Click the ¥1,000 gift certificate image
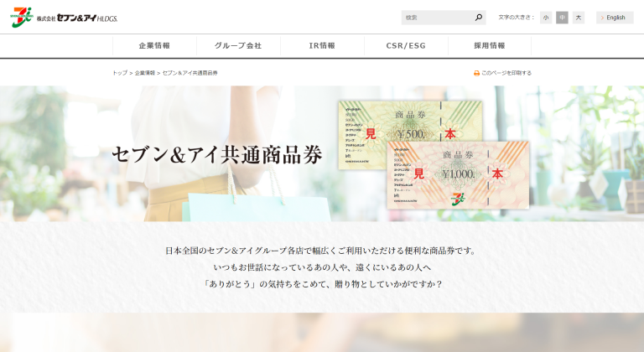This screenshot has width=644, height=352. click(458, 175)
